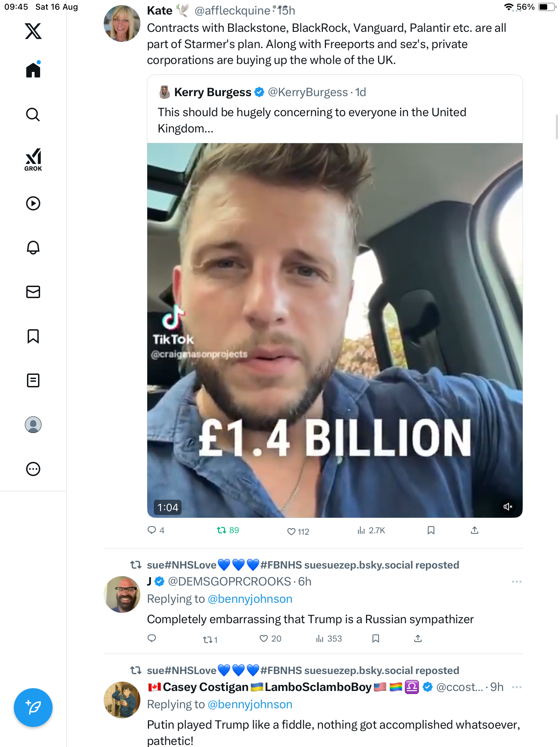Bookmark Kate's post with video
The height and width of the screenshot is (747, 560).
pyautogui.click(x=431, y=530)
